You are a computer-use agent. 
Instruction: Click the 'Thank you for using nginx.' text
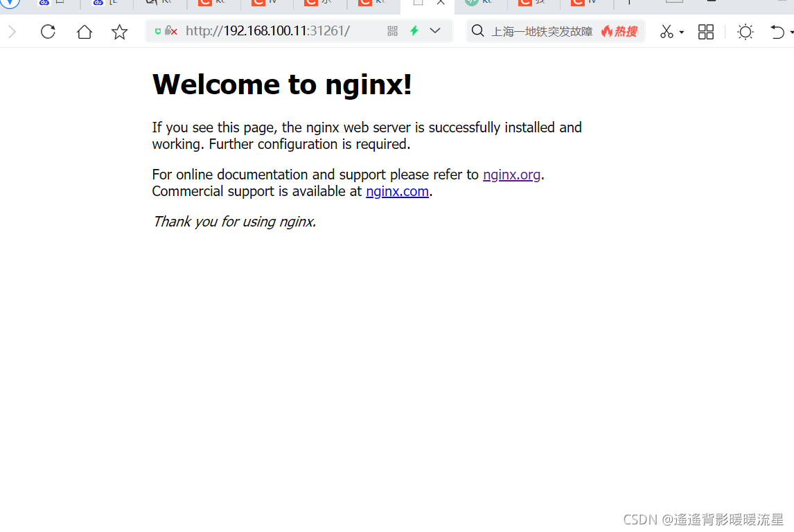pyautogui.click(x=234, y=222)
